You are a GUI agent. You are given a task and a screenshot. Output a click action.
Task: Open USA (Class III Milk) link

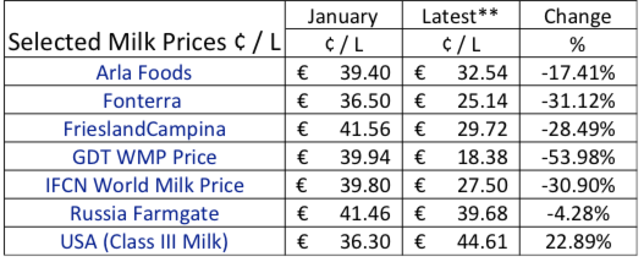[144, 241]
